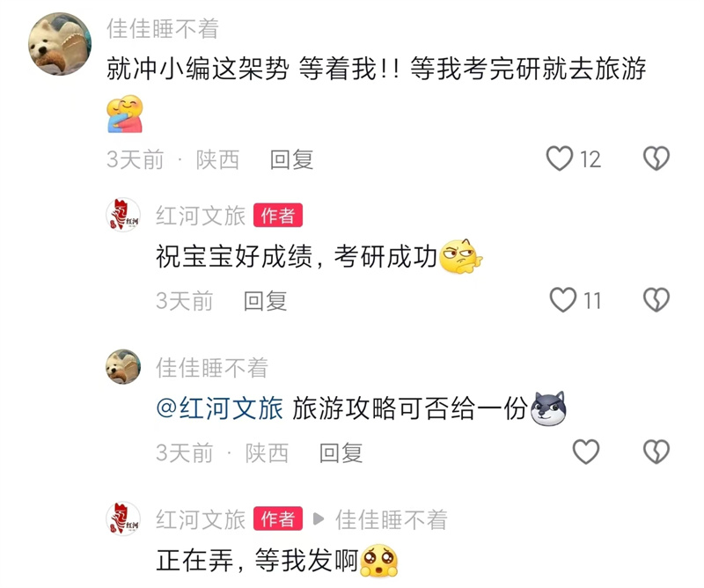This screenshot has width=704, height=588.
Task: Tap the 作者 badge on first reply
Action: coord(278,215)
